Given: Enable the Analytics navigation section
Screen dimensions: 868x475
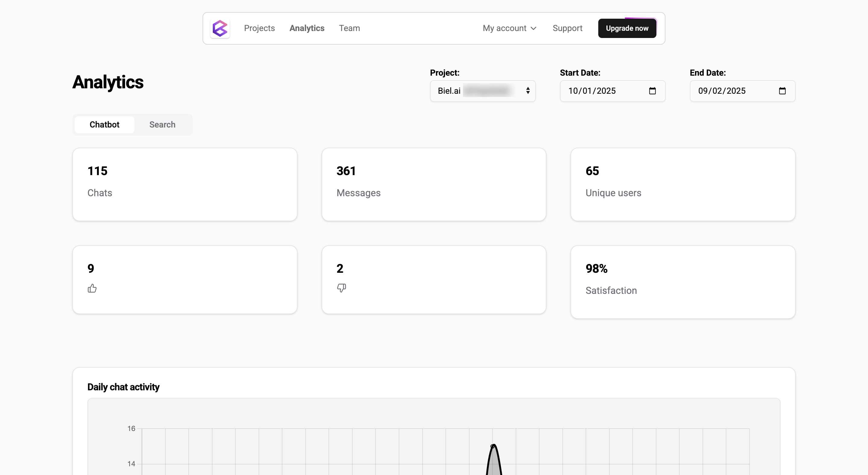Looking at the screenshot, I should tap(307, 28).
